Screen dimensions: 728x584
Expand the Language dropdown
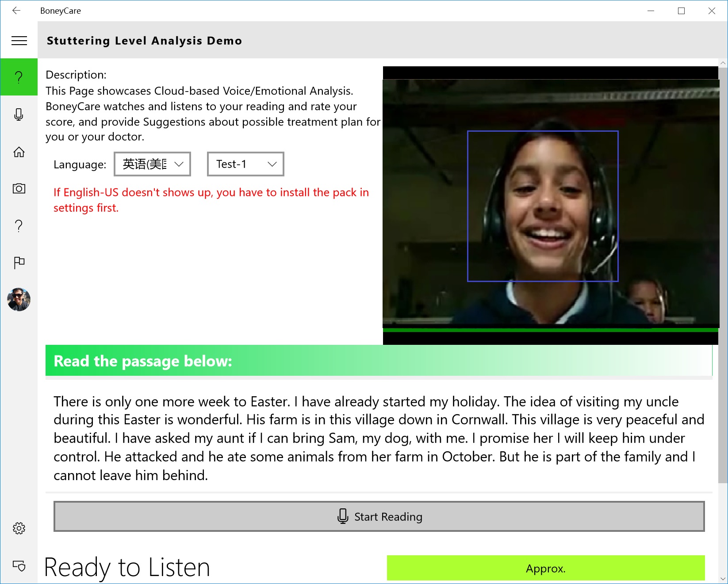pos(153,164)
